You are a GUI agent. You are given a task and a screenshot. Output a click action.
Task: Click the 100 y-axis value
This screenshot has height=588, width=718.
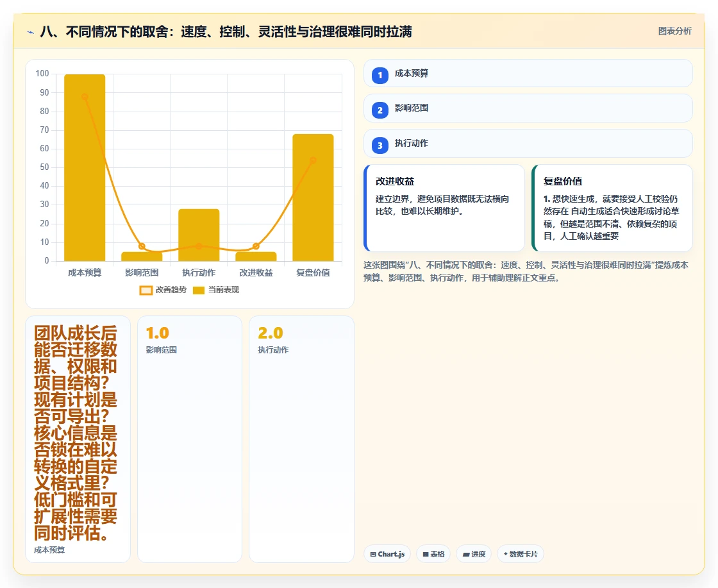coord(42,74)
